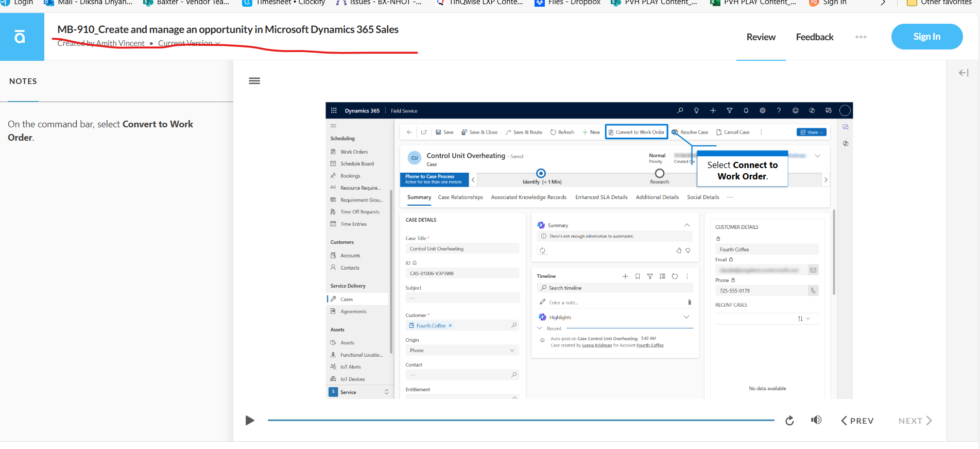Click the playback progress bar

(x=521, y=420)
